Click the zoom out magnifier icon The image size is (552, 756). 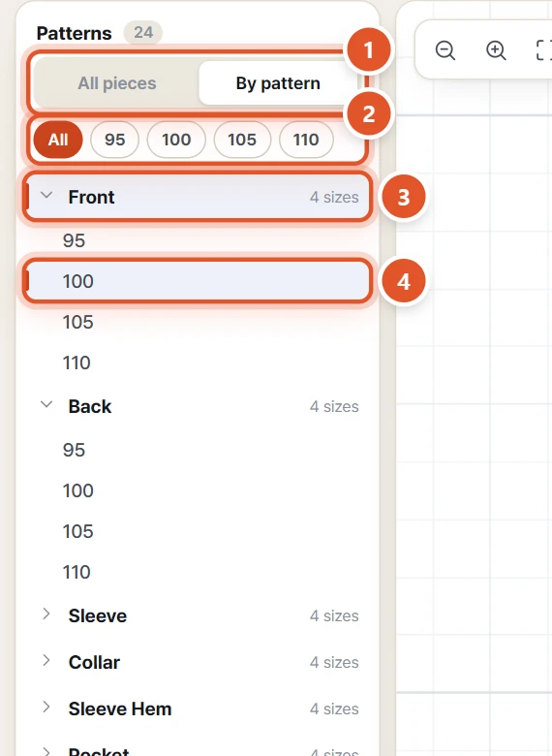[445, 50]
